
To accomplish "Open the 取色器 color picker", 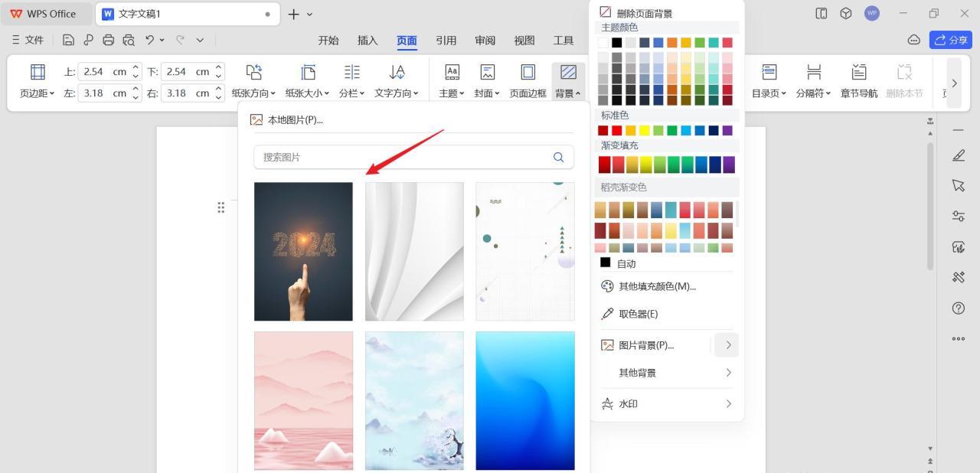I will point(638,313).
